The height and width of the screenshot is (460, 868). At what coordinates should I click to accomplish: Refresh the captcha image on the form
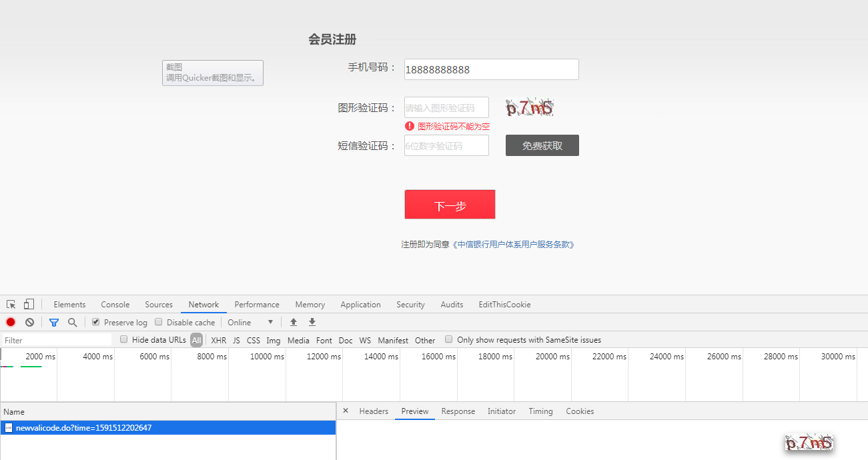[530, 107]
